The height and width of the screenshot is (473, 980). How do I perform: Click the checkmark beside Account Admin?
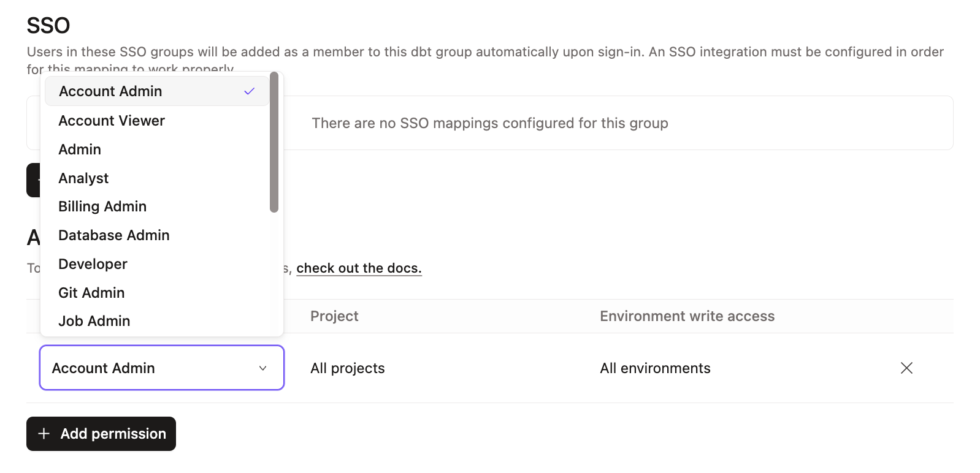249,91
